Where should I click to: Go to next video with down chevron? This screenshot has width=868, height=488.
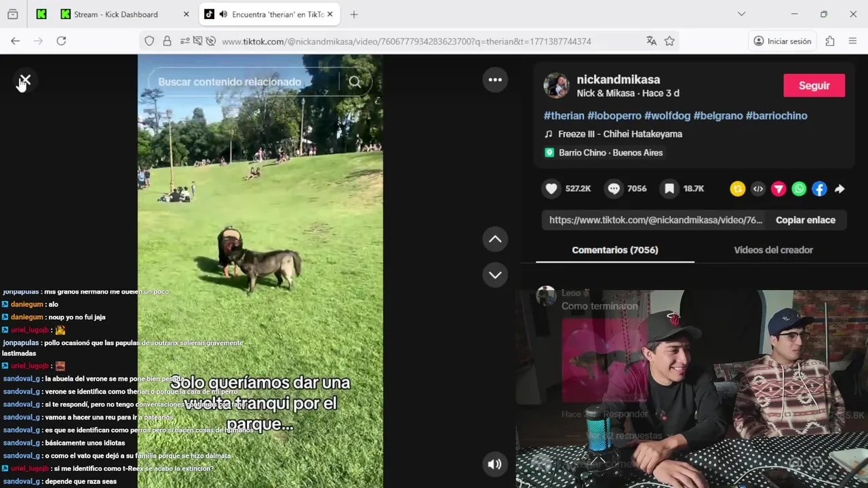point(495,275)
